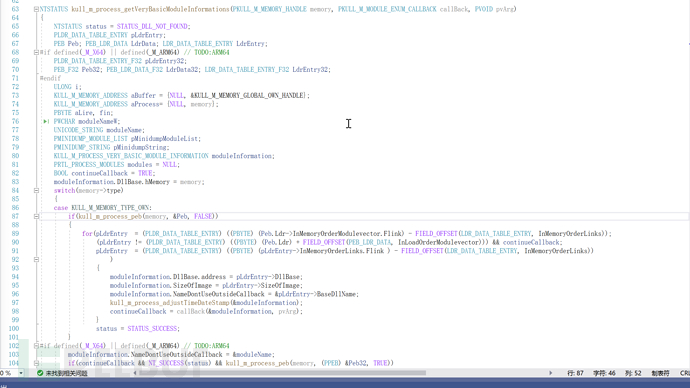Collapse the #if defined block at line 68
The height and width of the screenshot is (388, 690).
pos(37,52)
